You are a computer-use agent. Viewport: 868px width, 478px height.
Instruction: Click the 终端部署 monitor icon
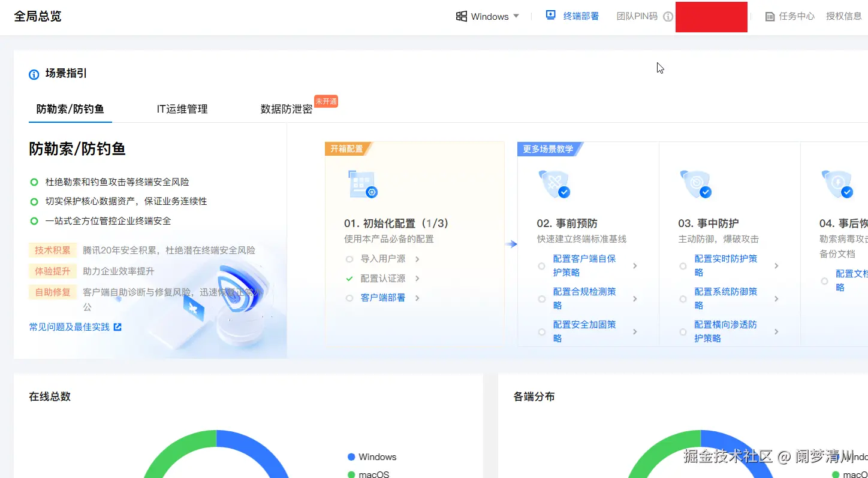click(551, 16)
